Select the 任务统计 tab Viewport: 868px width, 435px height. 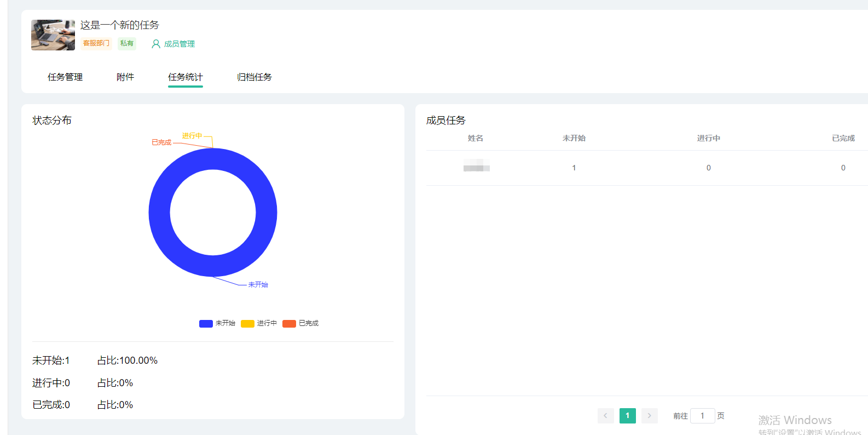point(185,77)
